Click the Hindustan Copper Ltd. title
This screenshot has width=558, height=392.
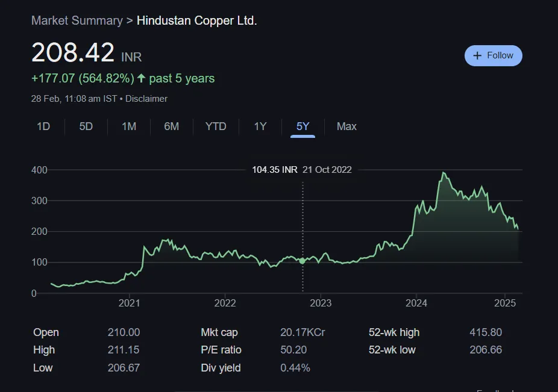tap(197, 20)
